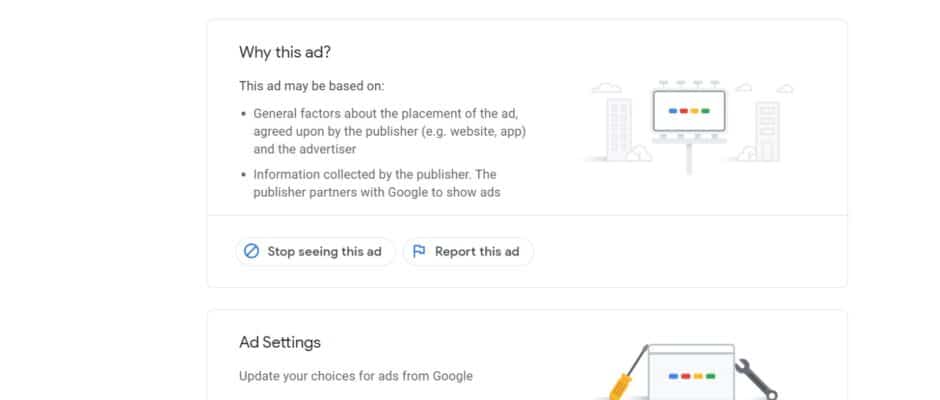Click the billboard illustration in Why this ad
This screenshot has height=400, width=940.
click(688, 112)
